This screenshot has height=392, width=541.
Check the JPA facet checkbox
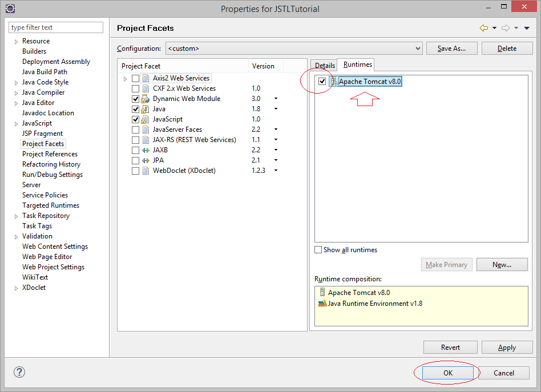(136, 161)
